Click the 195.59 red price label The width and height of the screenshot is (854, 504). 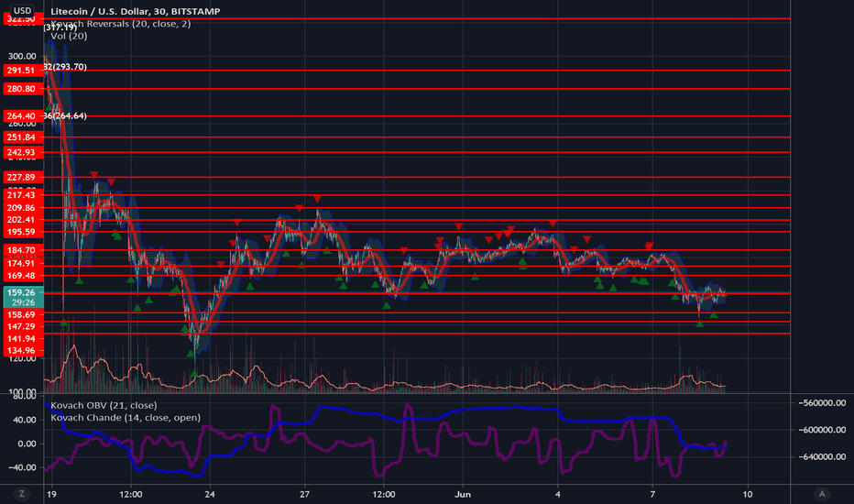[x=23, y=232]
